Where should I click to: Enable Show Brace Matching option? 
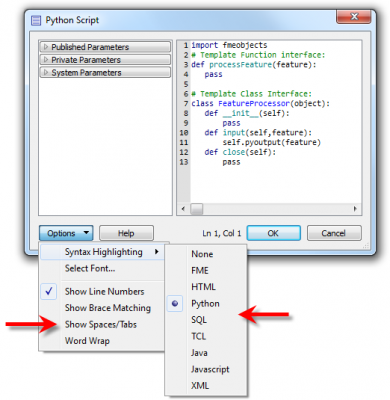point(102,308)
